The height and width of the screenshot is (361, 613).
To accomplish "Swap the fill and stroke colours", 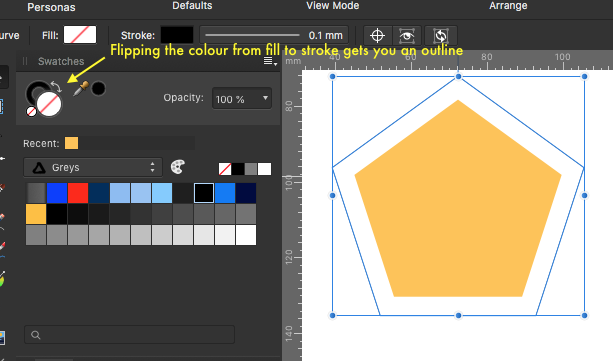I will [x=56, y=86].
